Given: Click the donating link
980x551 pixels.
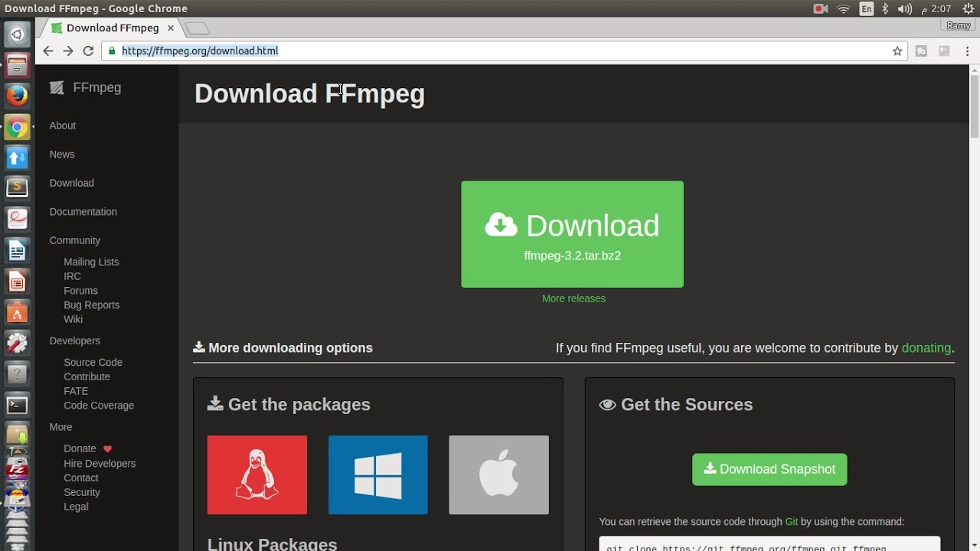Looking at the screenshot, I should click(926, 348).
